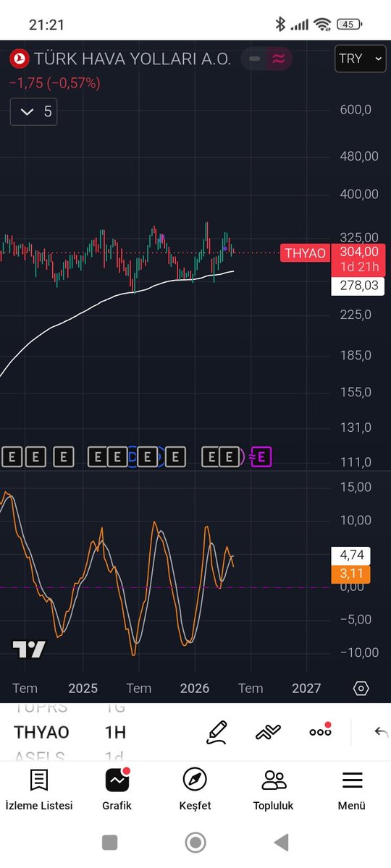The height and width of the screenshot is (868, 391).
Task: Open the drawing tools pencil icon
Action: pyautogui.click(x=216, y=732)
